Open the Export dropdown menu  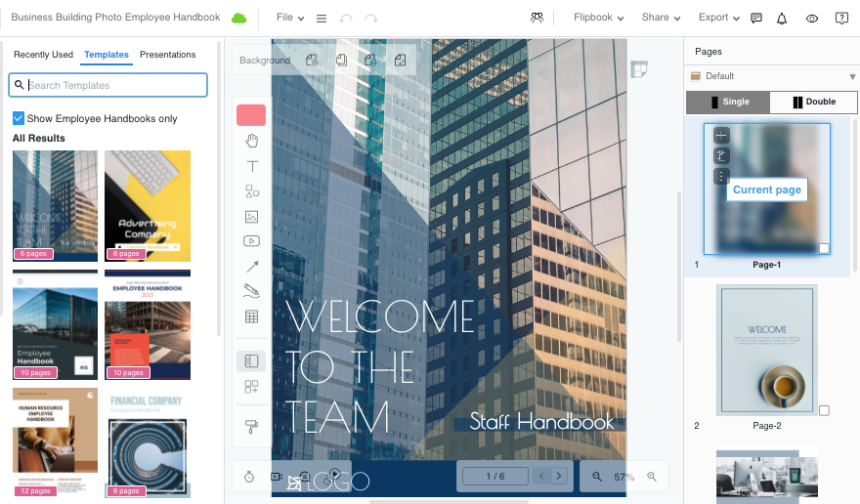718,18
